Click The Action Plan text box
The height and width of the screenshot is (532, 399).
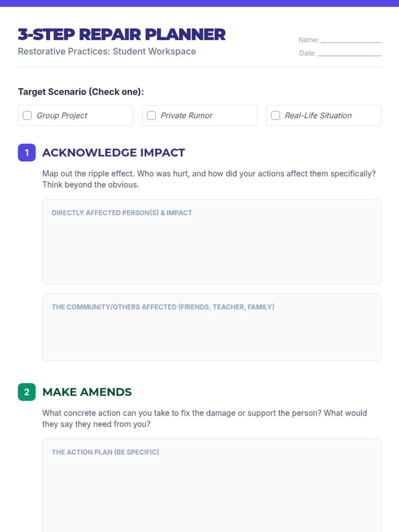(212, 485)
